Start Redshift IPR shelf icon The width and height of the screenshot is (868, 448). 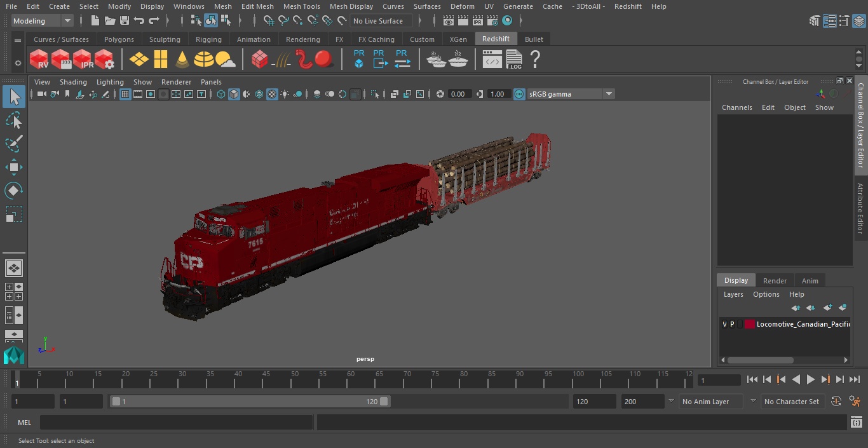[x=83, y=60]
